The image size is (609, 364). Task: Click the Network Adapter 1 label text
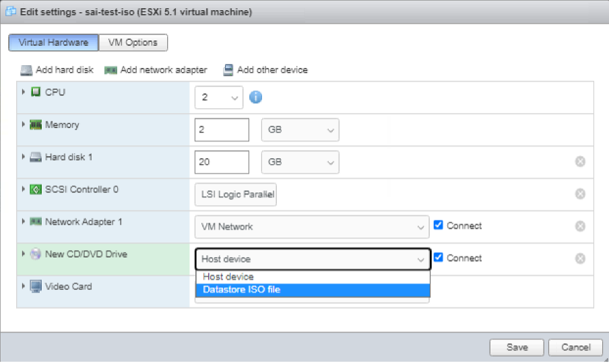point(84,222)
